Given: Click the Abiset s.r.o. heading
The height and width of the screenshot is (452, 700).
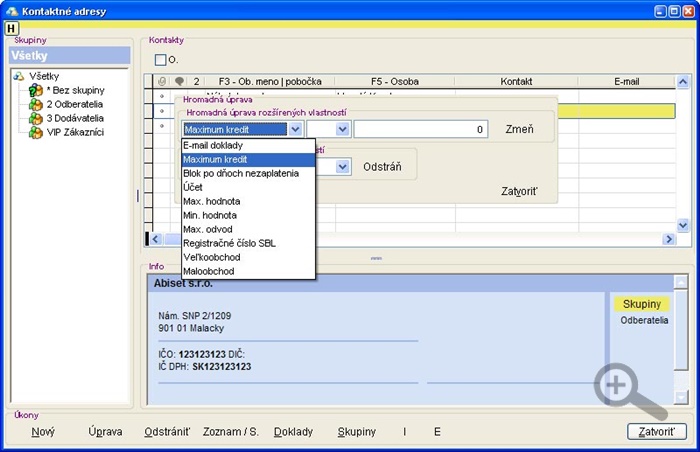Looking at the screenshot, I should (183, 283).
